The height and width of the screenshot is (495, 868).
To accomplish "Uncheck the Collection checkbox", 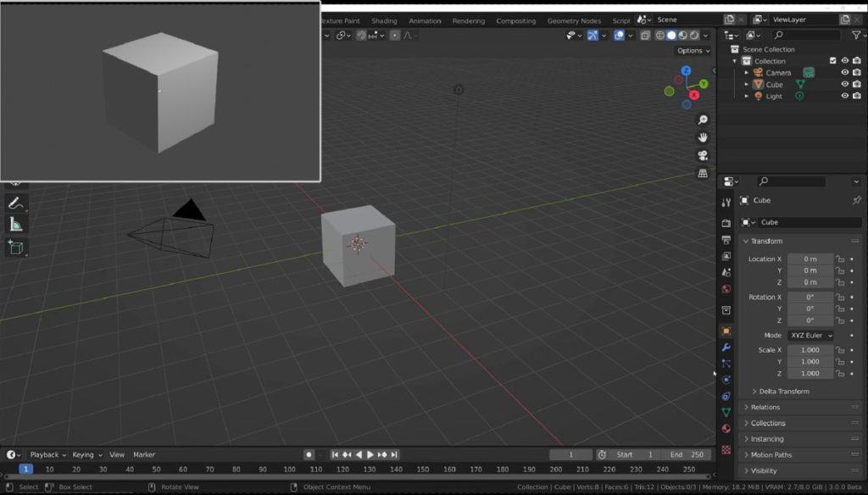I will point(833,60).
